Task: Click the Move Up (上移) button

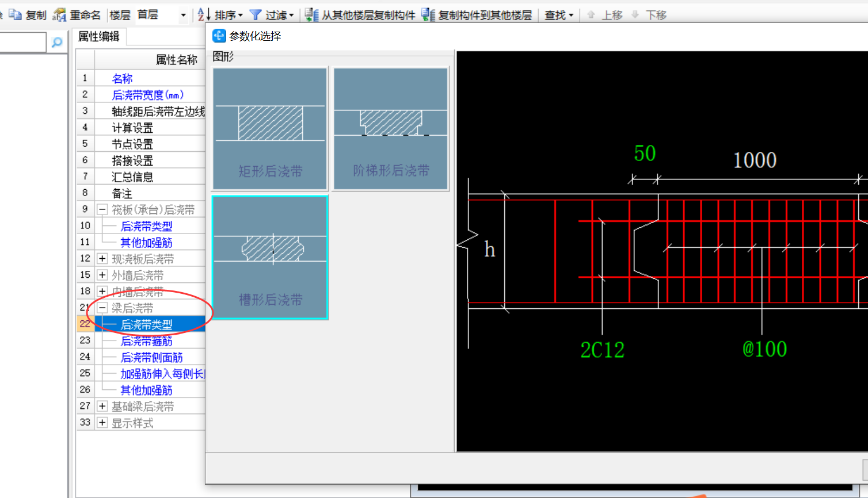Action: tap(604, 15)
